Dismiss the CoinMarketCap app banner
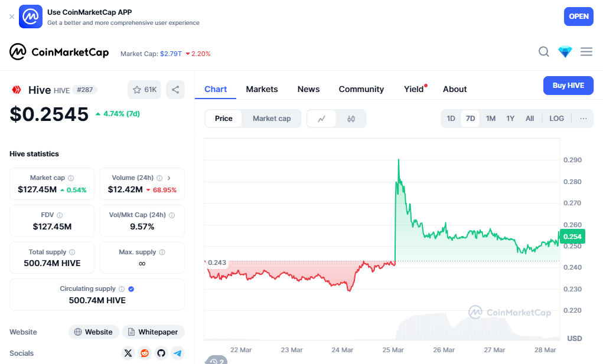Screen dimensions: 603x364 pos(12,17)
